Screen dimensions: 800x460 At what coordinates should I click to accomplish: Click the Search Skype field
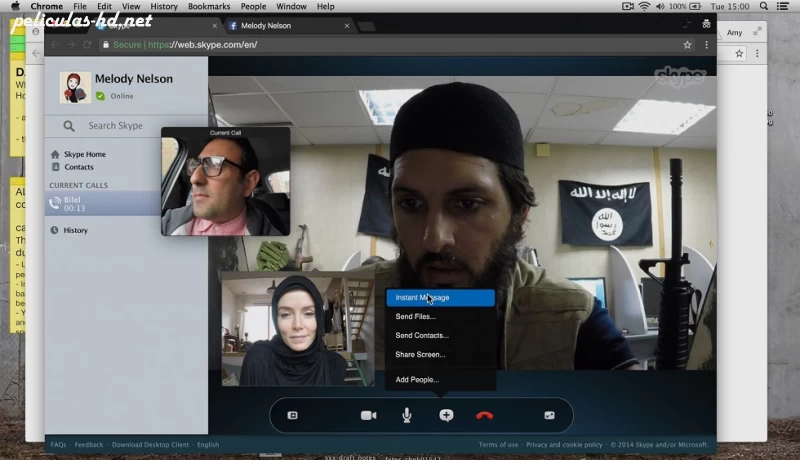pyautogui.click(x=115, y=126)
